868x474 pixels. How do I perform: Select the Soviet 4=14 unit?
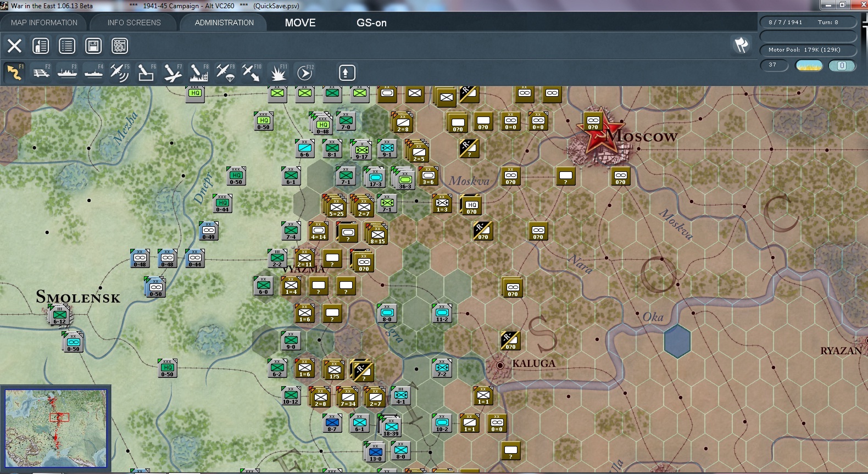(x=319, y=231)
